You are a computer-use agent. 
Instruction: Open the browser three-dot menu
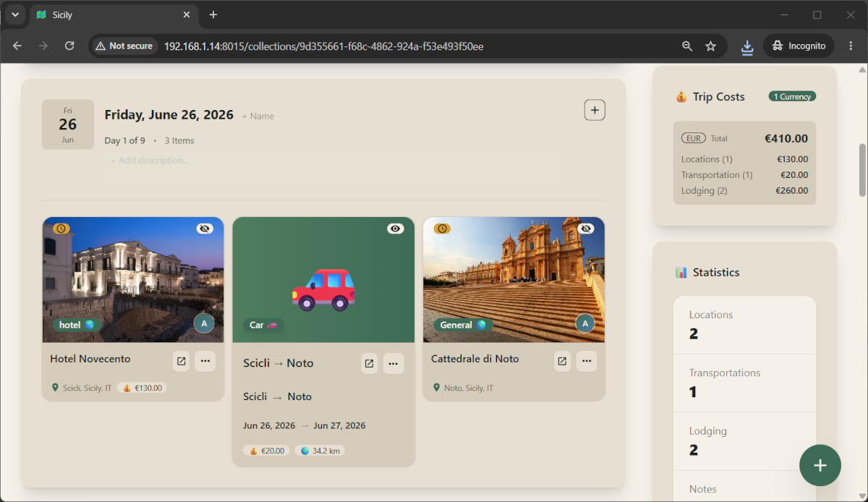851,46
